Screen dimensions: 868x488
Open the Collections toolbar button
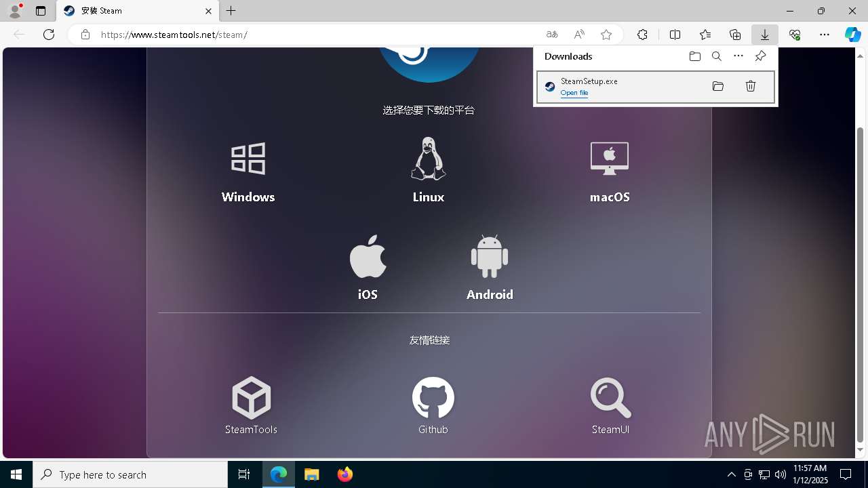coord(735,35)
